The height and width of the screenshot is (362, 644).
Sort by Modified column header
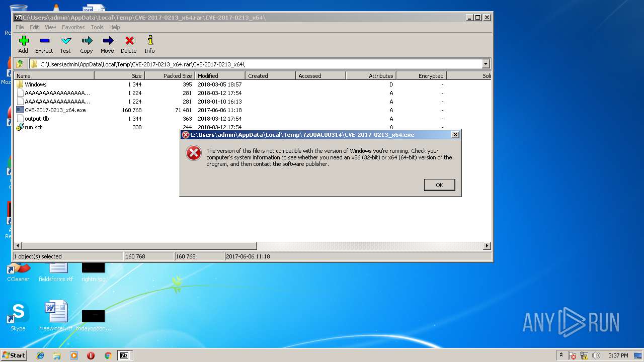(x=220, y=75)
